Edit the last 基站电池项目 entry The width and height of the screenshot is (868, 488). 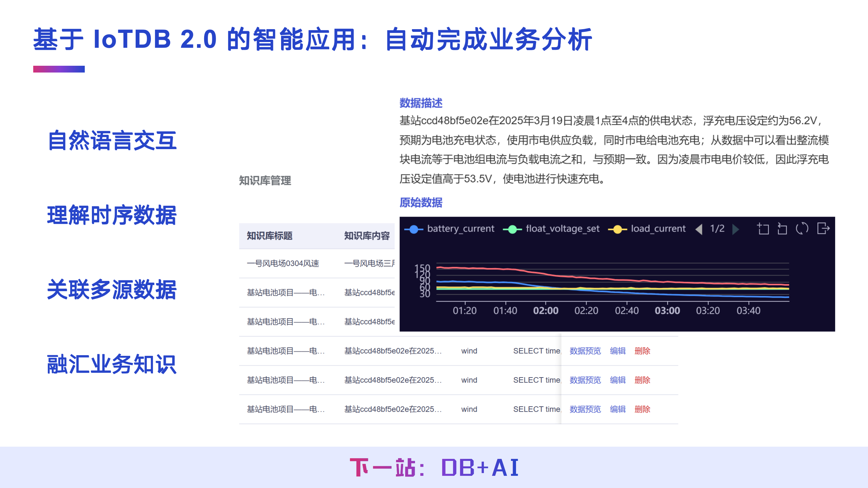618,409
